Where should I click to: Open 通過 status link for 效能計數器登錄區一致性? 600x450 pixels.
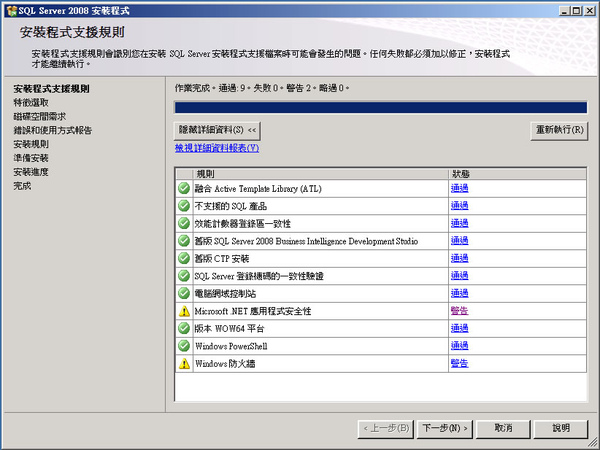click(460, 223)
